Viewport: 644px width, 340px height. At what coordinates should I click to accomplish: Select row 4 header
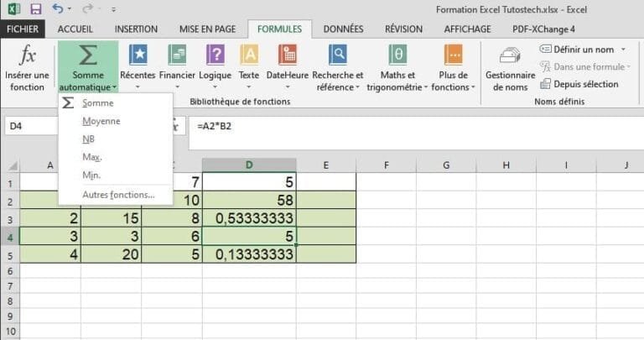point(10,237)
